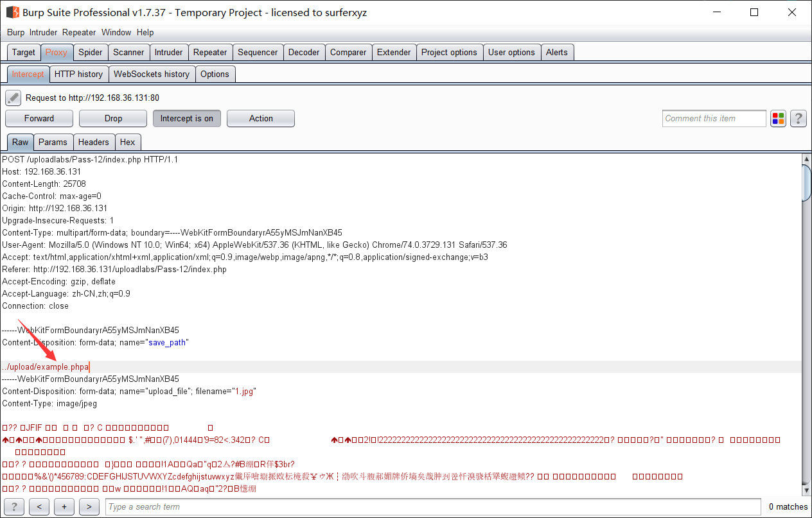Switch to the Headers view tab
This screenshot has width=812, height=518.
tap(94, 142)
